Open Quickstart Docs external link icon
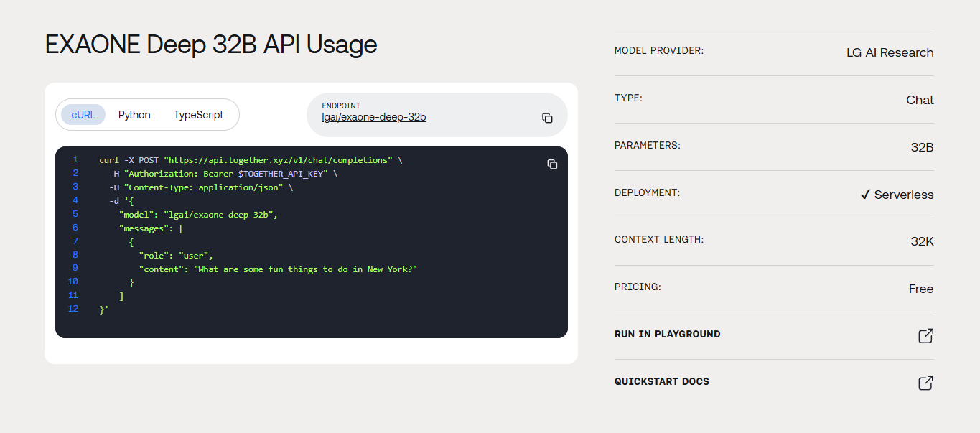Image resolution: width=980 pixels, height=433 pixels. click(x=926, y=383)
